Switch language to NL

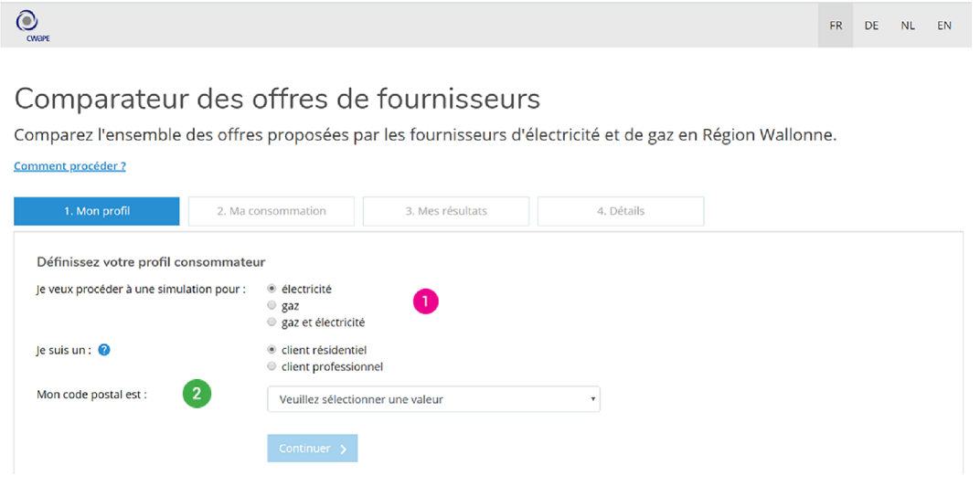click(908, 26)
